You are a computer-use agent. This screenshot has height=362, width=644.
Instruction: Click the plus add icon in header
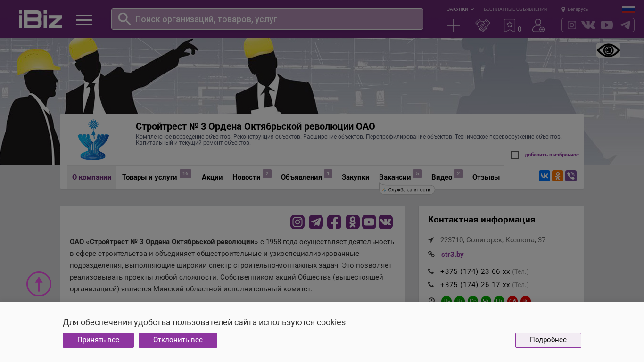pos(454,25)
